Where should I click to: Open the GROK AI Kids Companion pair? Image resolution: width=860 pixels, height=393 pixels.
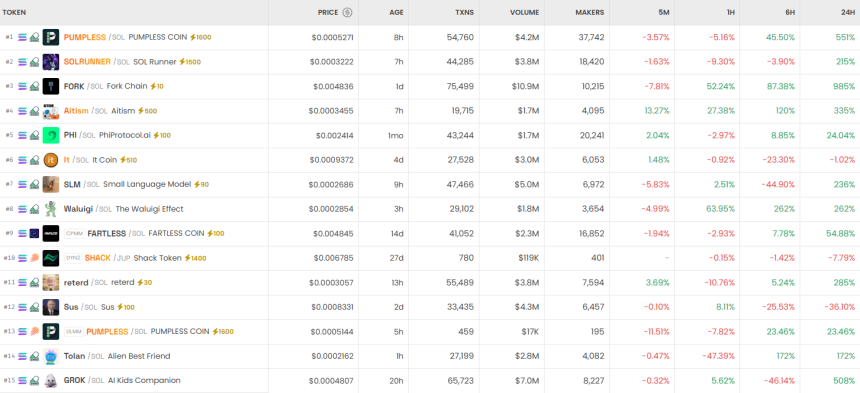[122, 380]
